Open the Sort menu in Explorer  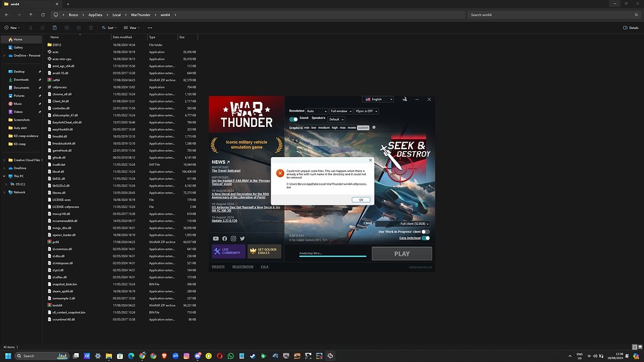click(x=109, y=28)
